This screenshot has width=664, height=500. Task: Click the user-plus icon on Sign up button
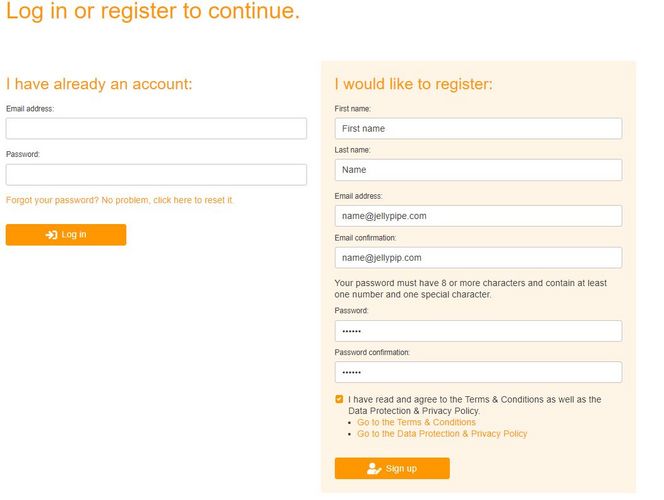(x=375, y=468)
